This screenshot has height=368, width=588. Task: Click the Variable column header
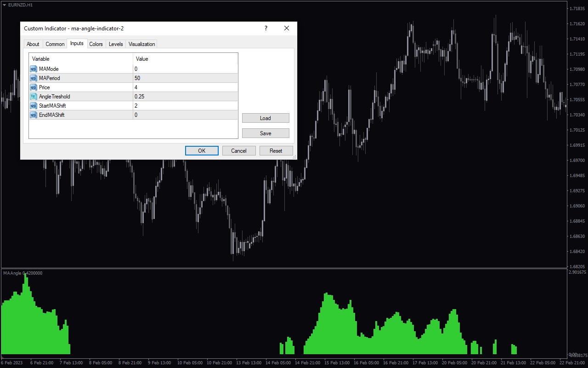point(81,59)
